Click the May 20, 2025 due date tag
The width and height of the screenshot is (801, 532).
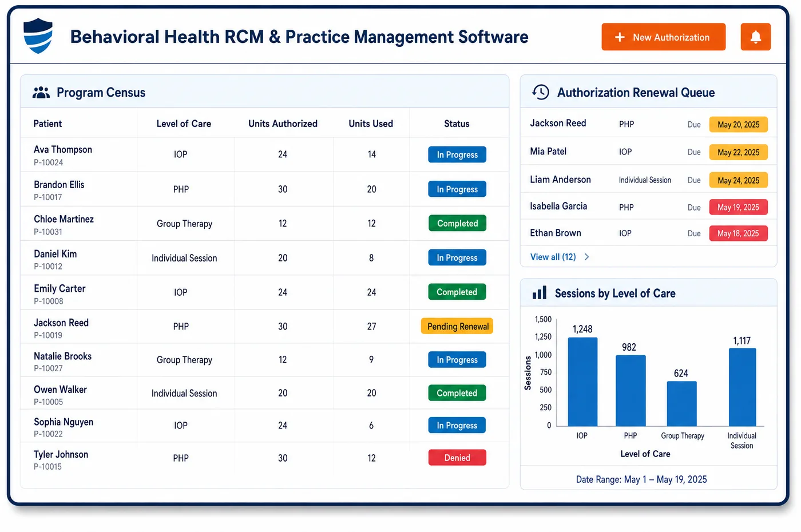point(738,124)
